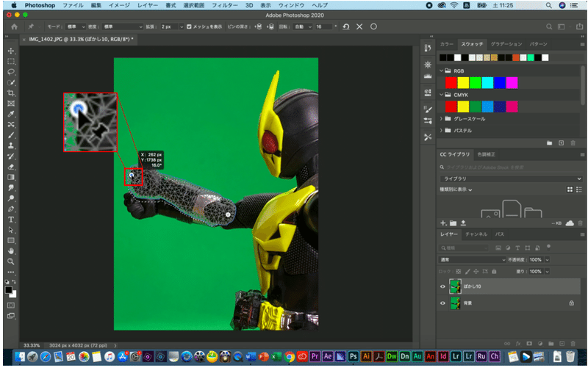Switch to the チャンネル tab
Screen dimensions: 588x368
click(476, 234)
